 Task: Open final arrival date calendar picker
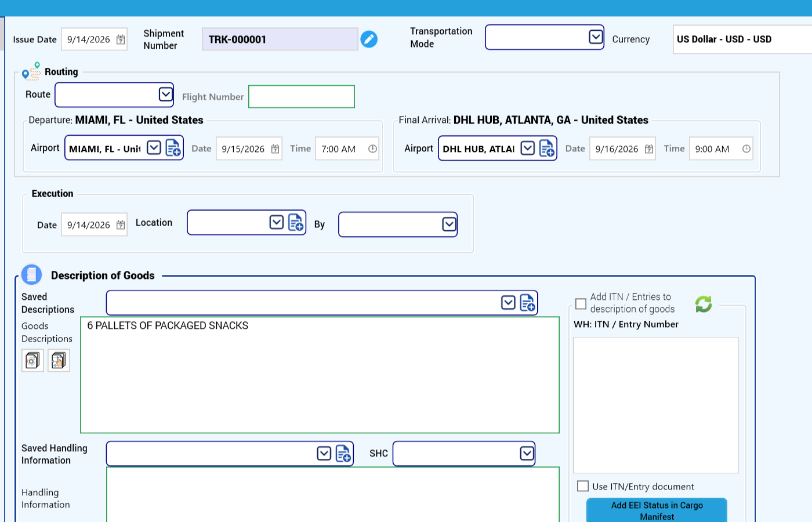click(649, 149)
